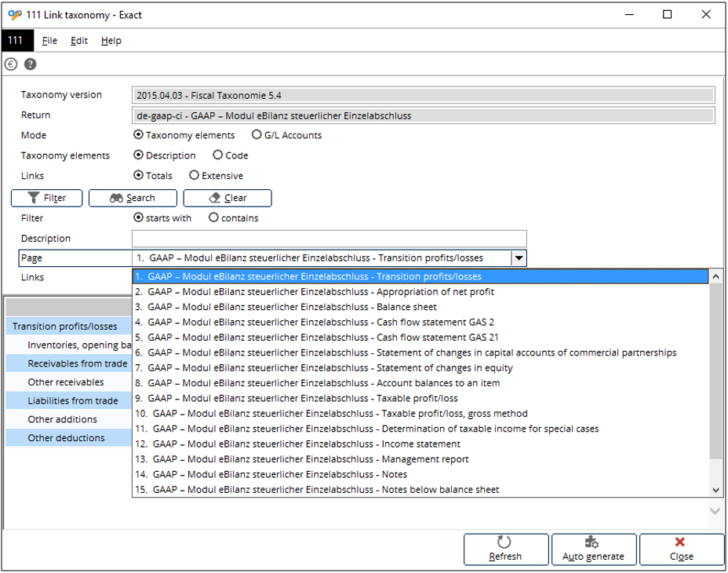Select page 10 Taxable profit/loss, gross method
Screen dimensions: 728x573
point(420,414)
